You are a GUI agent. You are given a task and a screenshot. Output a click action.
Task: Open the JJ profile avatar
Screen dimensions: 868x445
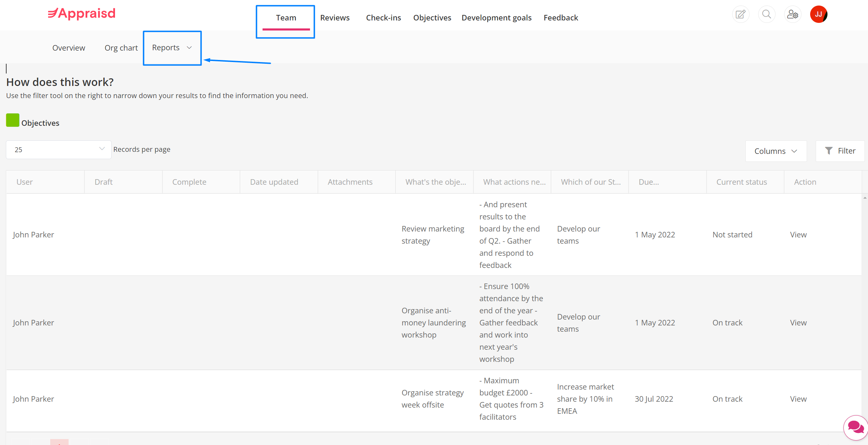coord(818,14)
